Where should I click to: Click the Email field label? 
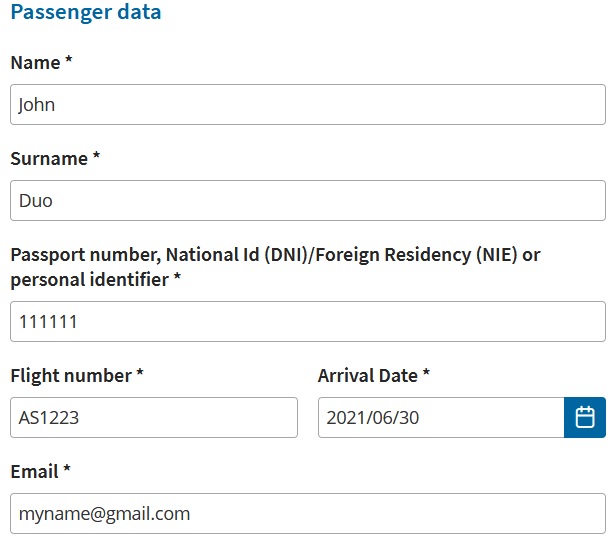(x=35, y=471)
